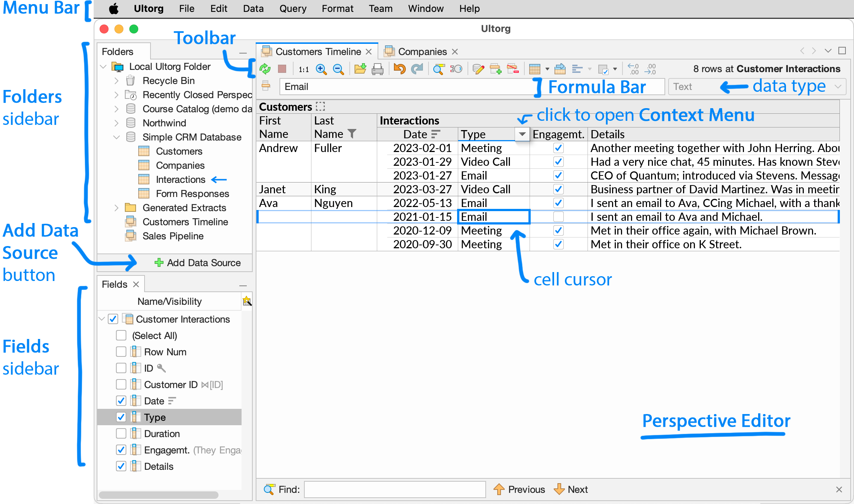Click the Add Data Source button
The width and height of the screenshot is (854, 504).
click(198, 263)
